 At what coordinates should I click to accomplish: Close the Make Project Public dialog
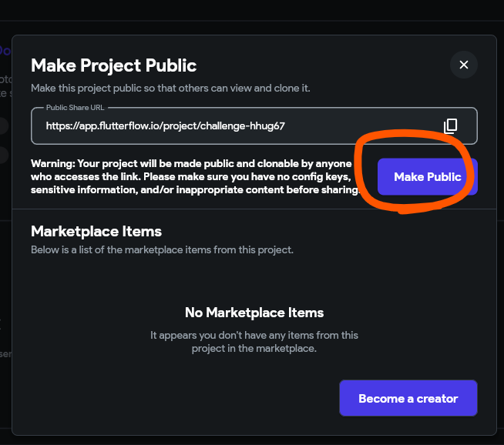pyautogui.click(x=463, y=65)
